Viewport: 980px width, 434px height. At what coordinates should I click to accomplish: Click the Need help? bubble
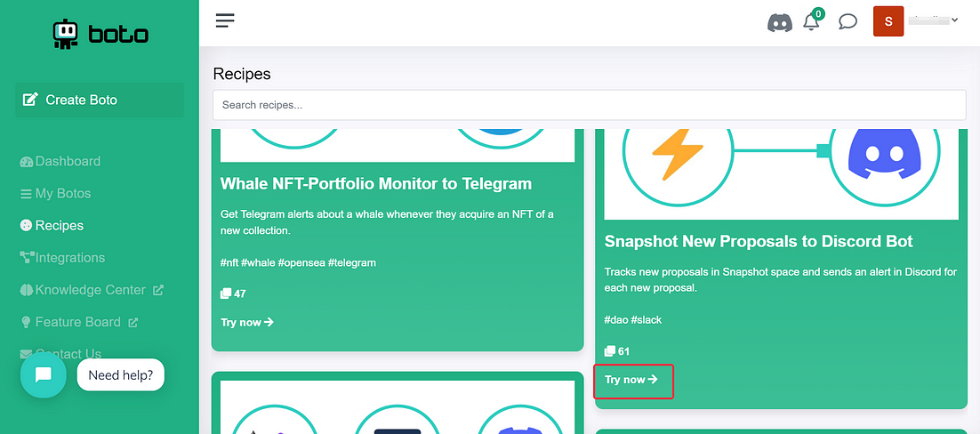[121, 375]
